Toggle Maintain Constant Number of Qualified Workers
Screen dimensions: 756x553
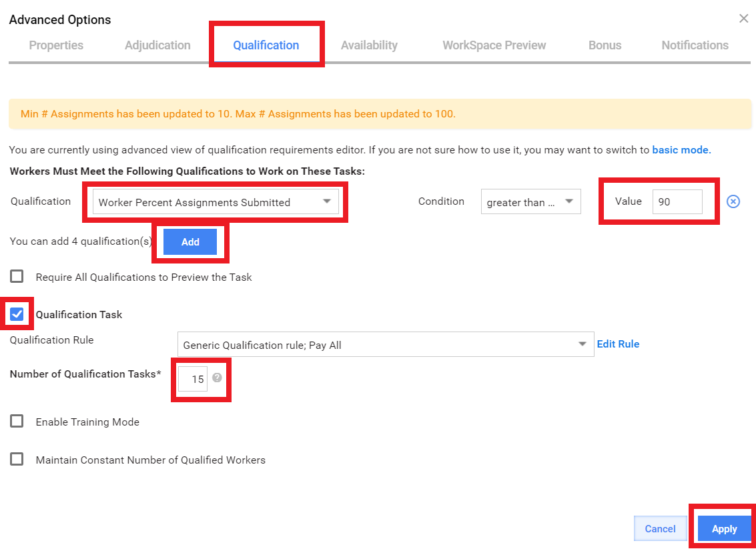(17, 459)
